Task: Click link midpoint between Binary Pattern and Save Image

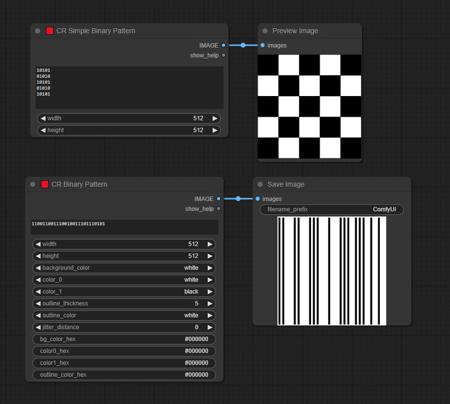Action: 238,199
